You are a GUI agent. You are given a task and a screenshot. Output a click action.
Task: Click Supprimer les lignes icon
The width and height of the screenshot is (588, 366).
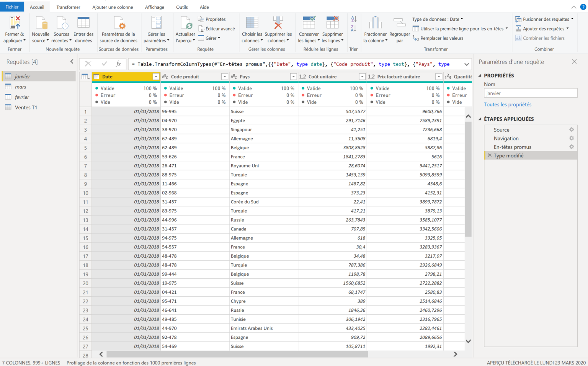click(x=332, y=23)
